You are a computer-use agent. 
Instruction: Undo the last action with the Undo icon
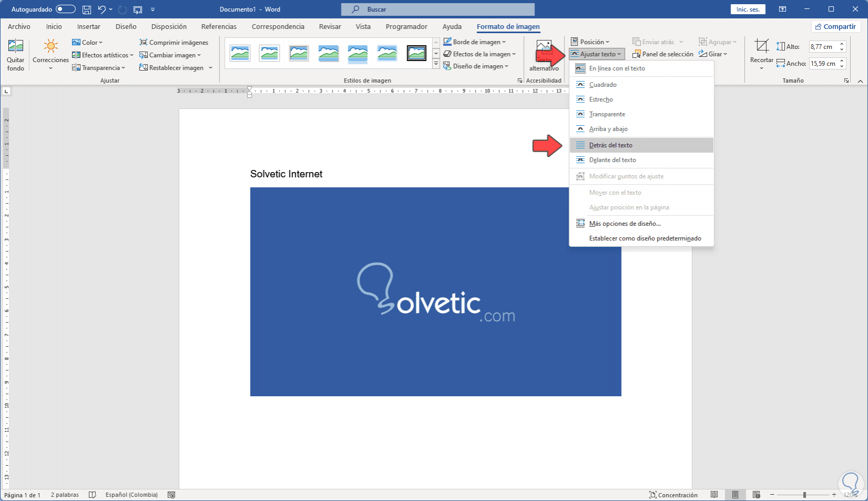pyautogui.click(x=102, y=9)
